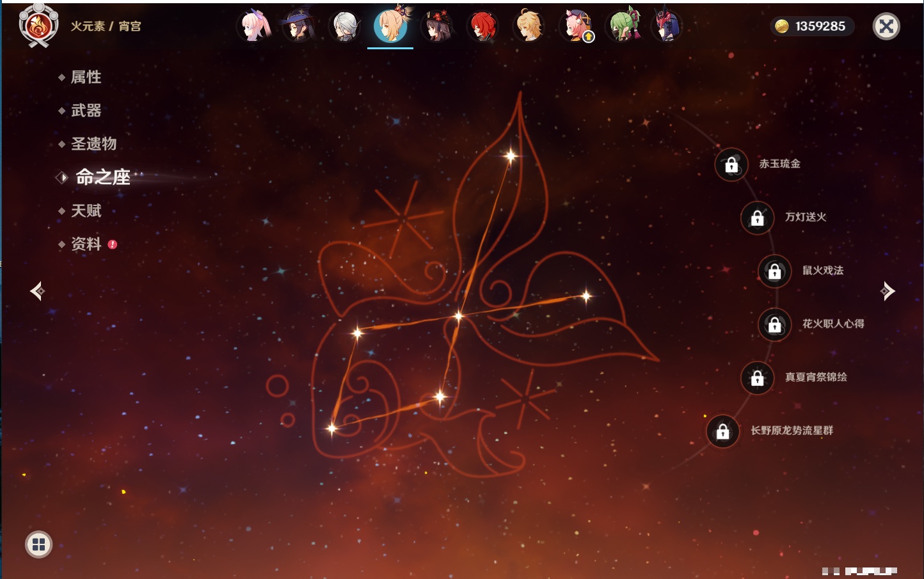Choose the Hu Tao character avatar
924x579 pixels.
(437, 27)
